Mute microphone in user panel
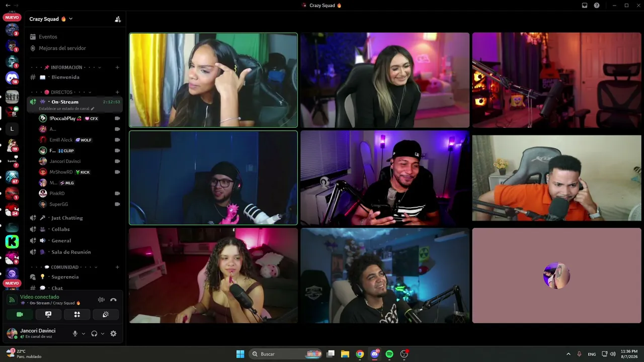Image resolution: width=644 pixels, height=362 pixels. (x=75, y=333)
